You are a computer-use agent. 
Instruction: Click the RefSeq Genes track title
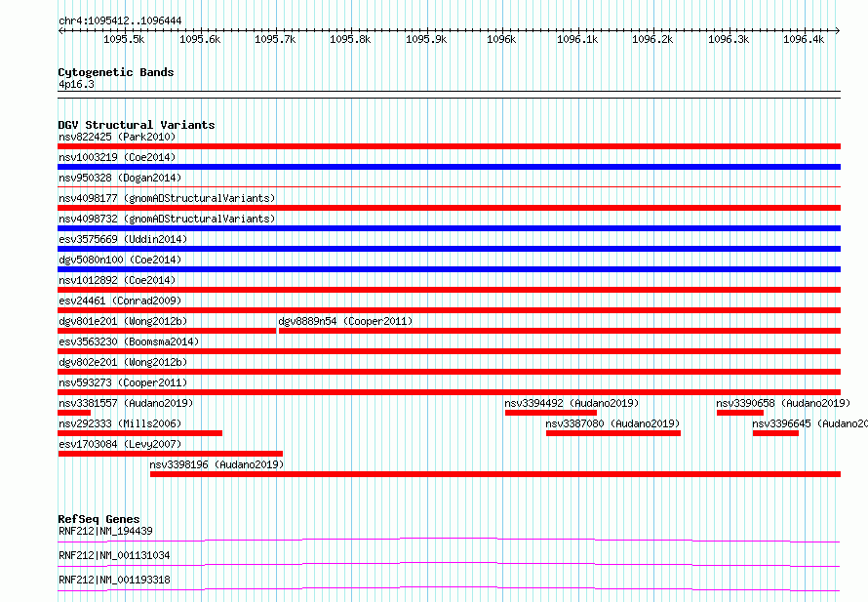[99, 519]
